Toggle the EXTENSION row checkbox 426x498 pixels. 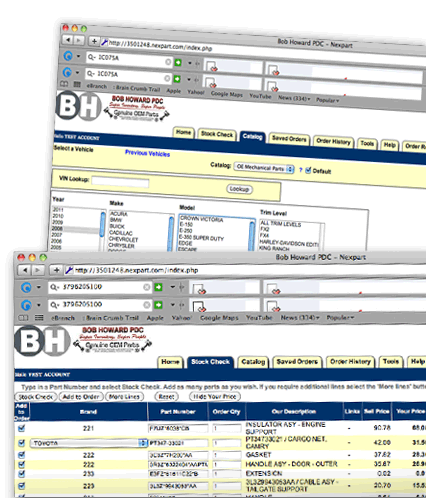[x=22, y=473]
